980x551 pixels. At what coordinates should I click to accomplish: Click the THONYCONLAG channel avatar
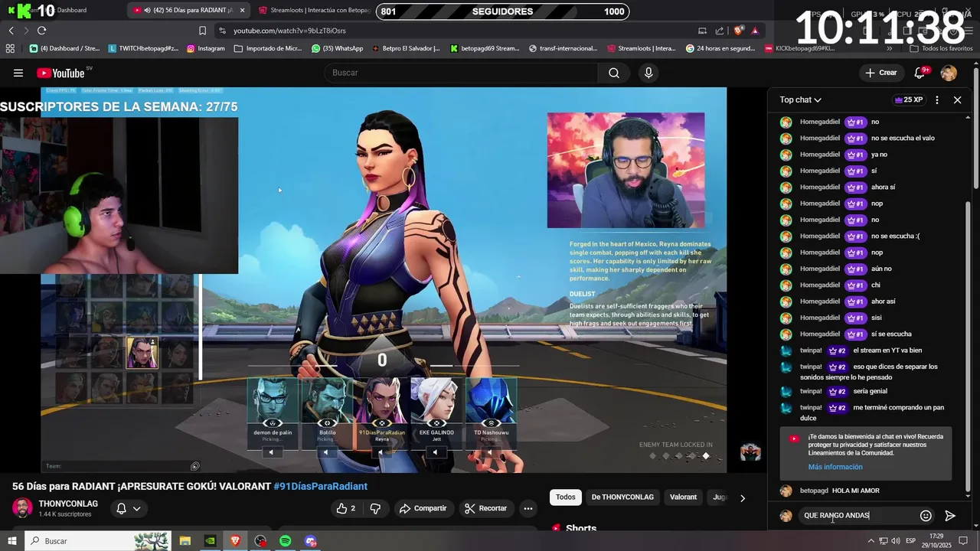coord(22,508)
